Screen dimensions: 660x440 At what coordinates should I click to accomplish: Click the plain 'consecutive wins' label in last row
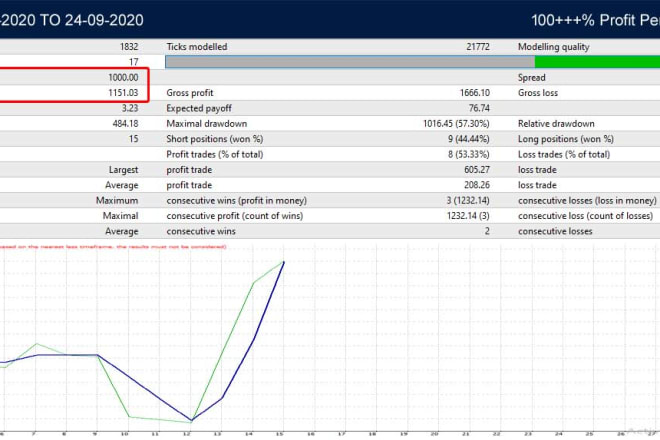(201, 231)
